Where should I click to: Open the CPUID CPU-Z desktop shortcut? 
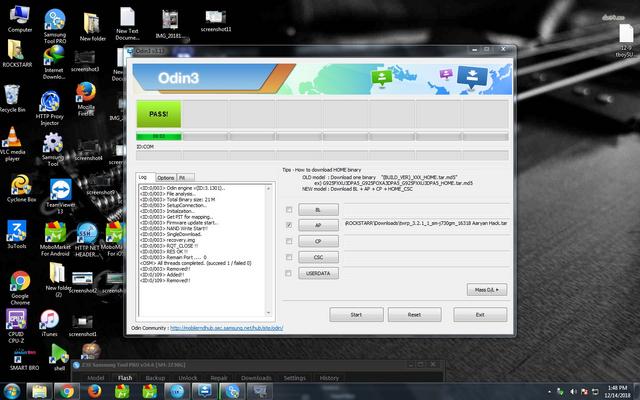(16, 326)
